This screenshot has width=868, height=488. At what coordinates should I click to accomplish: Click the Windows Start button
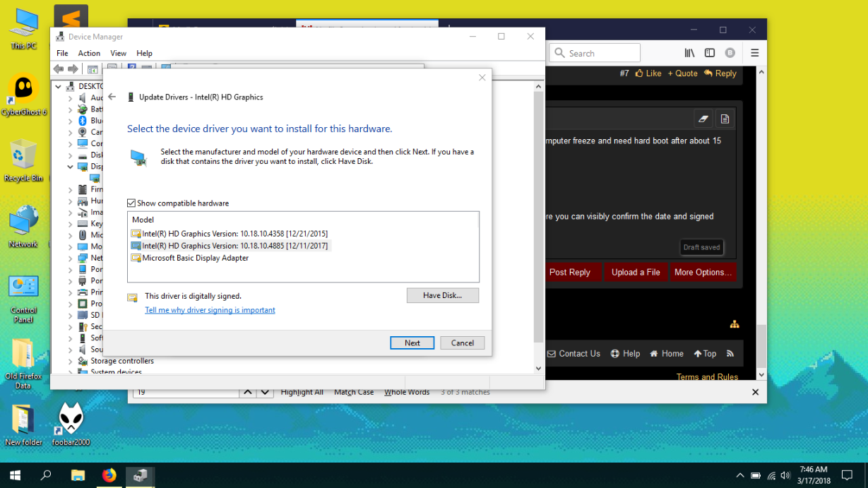pos(15,475)
